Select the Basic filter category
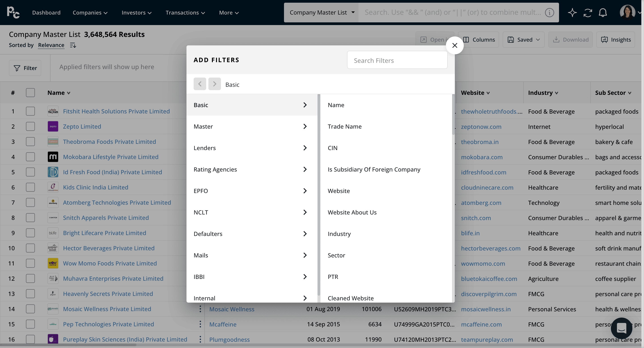This screenshot has height=348, width=644. point(252,105)
